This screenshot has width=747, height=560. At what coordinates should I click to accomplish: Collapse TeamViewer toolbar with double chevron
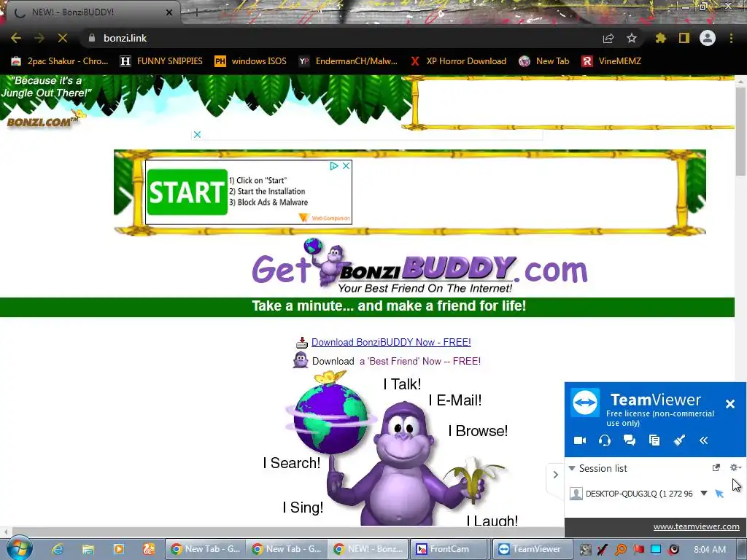click(x=704, y=440)
